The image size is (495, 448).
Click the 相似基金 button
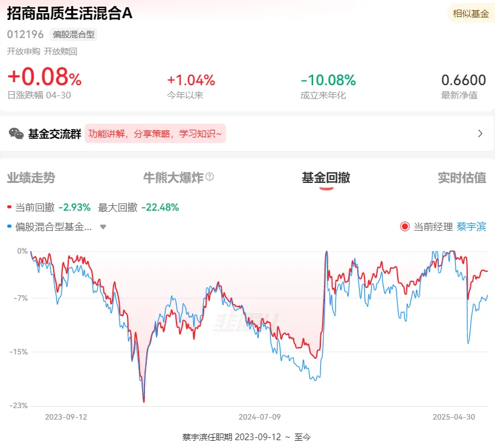click(x=471, y=14)
